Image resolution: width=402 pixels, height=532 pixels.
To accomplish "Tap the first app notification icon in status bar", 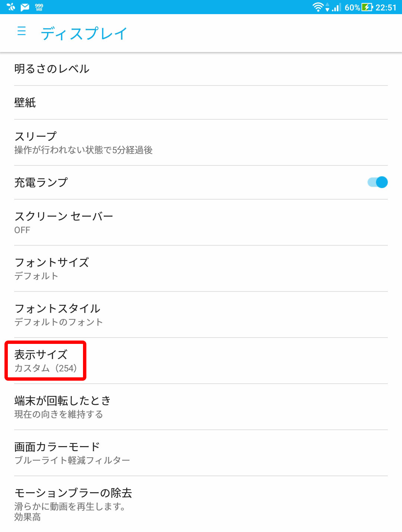I will point(11,7).
